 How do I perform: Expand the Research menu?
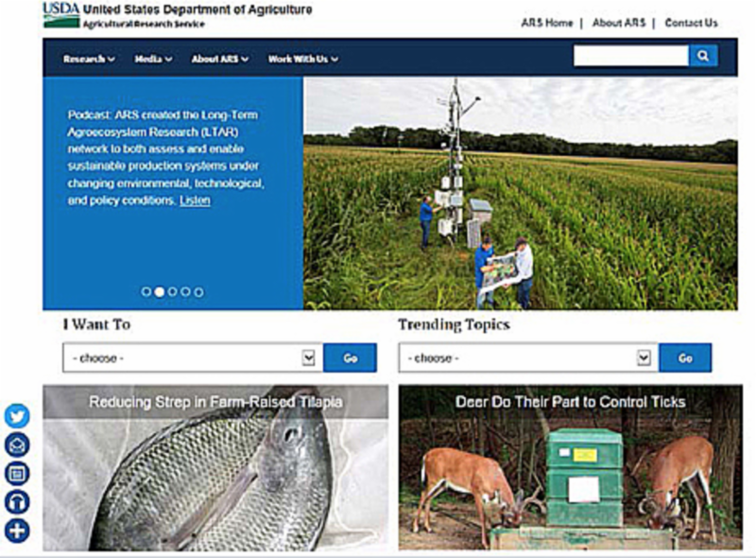89,59
